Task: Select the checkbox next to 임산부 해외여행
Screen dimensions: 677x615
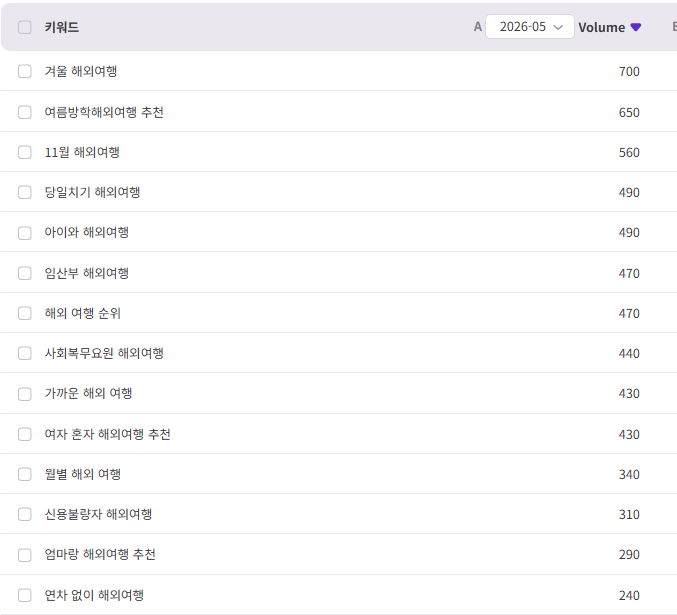Action: (x=25, y=273)
